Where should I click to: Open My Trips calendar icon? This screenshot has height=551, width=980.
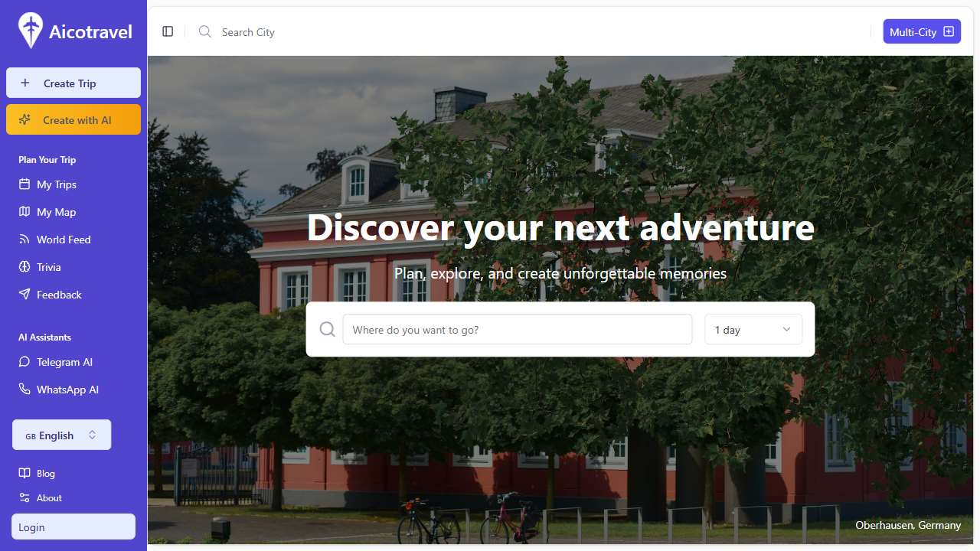tap(24, 184)
